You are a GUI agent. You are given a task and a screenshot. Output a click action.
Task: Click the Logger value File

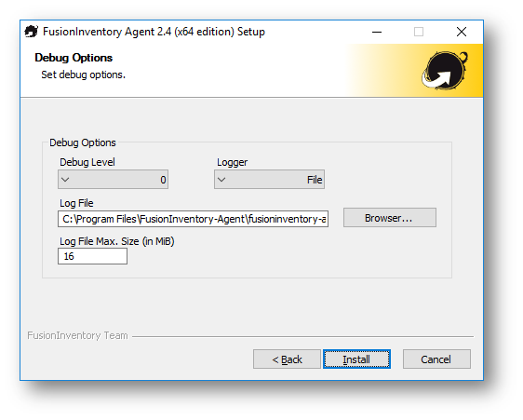point(315,180)
